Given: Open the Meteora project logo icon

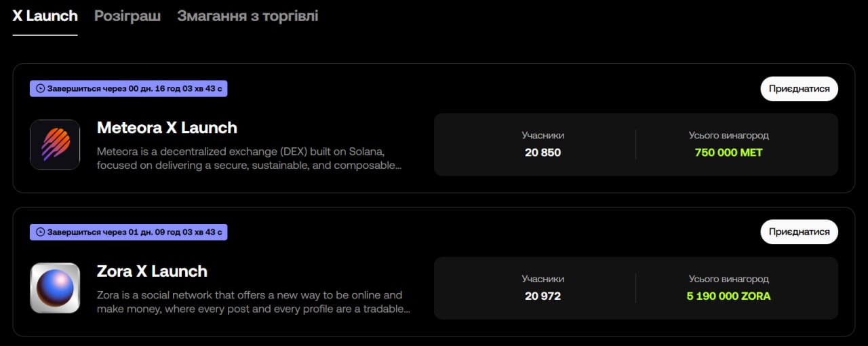Looking at the screenshot, I should [x=55, y=145].
